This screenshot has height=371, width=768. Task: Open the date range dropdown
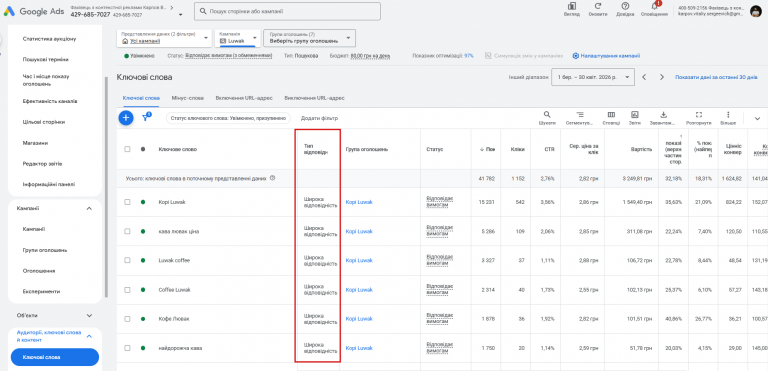[x=593, y=77]
